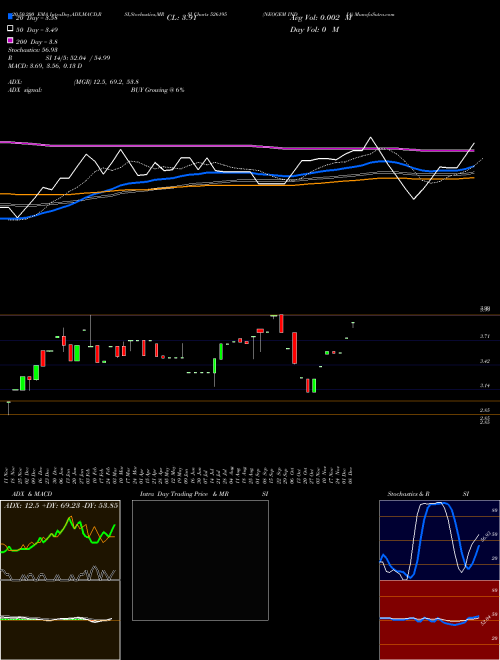Click the 'Stochastics & R' panel title
This screenshot has height=660, width=500.
click(x=409, y=494)
